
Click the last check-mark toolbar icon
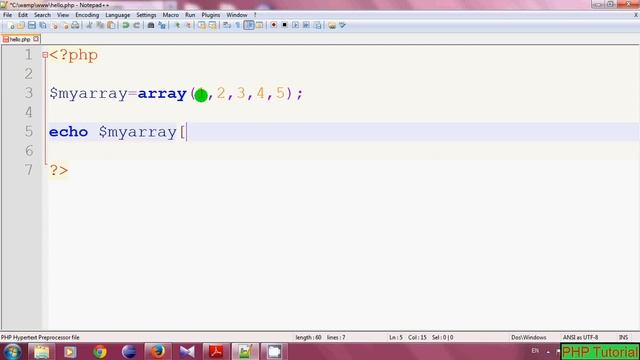(x=342, y=25)
